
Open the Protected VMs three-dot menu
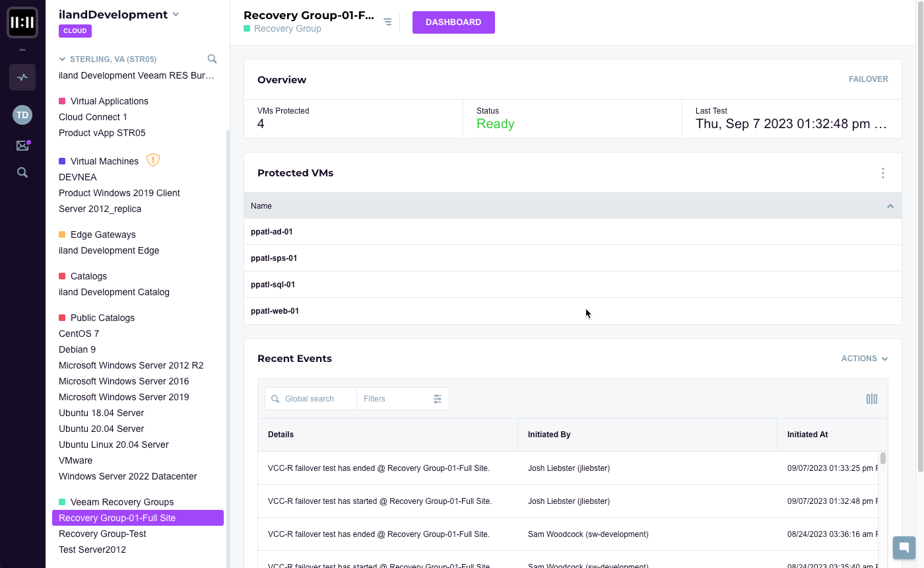pos(883,173)
